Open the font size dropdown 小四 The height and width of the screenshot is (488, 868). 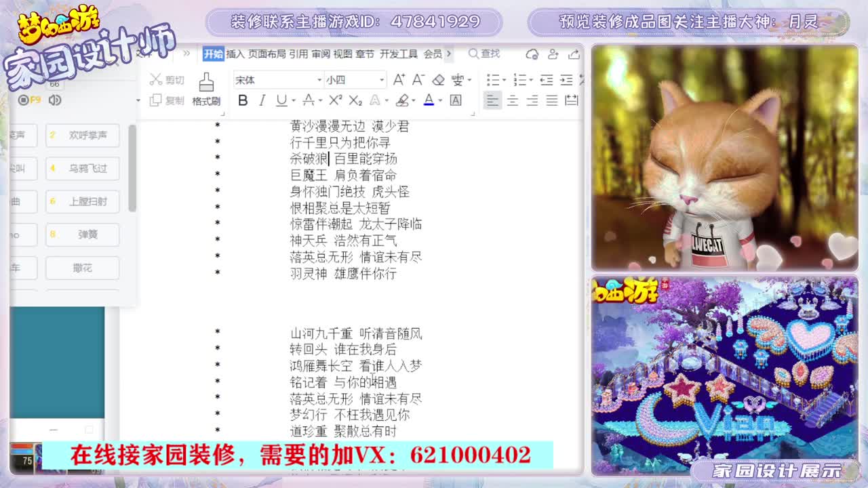point(355,80)
